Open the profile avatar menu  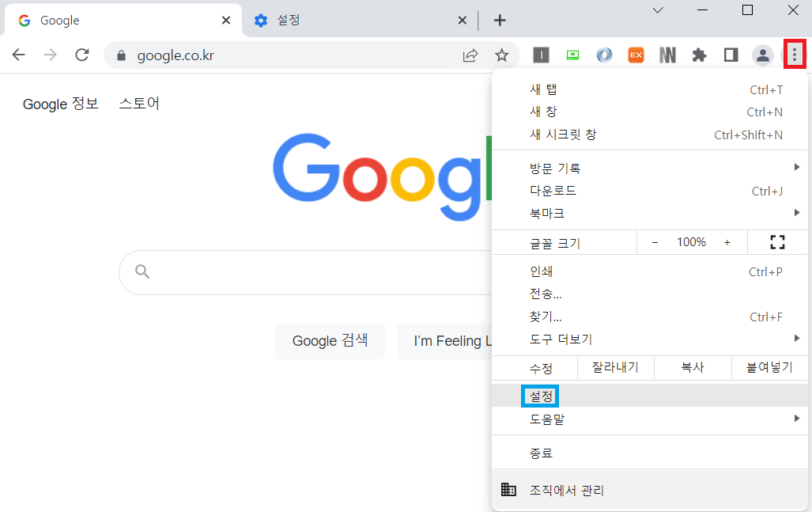click(x=762, y=55)
